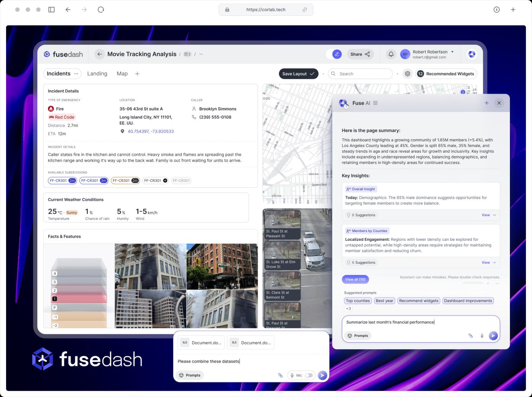The width and height of the screenshot is (532, 397).
Task: Open St. Clare St at Belmont St camera
Action: click(x=282, y=286)
